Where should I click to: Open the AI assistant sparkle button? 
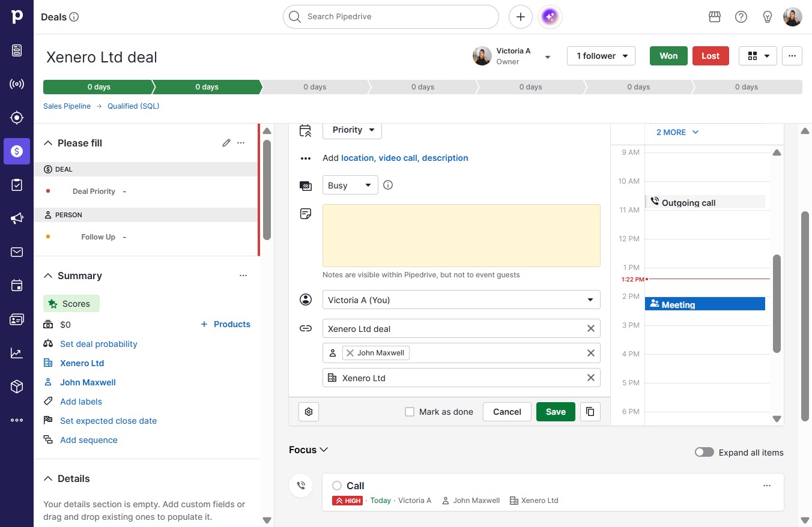point(551,17)
